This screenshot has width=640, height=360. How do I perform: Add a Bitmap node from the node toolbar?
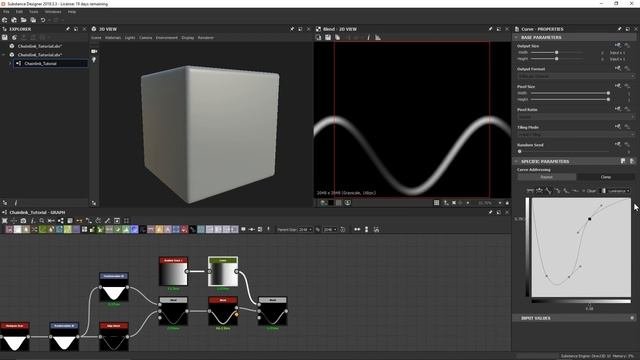pos(9,229)
